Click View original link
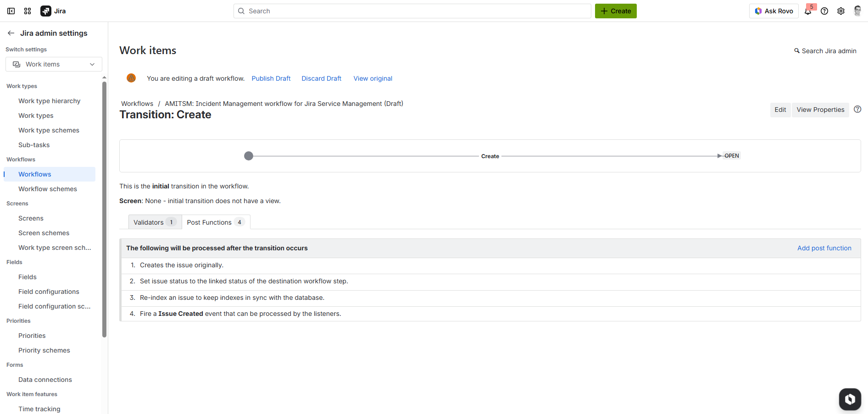Image resolution: width=868 pixels, height=414 pixels. tap(373, 78)
